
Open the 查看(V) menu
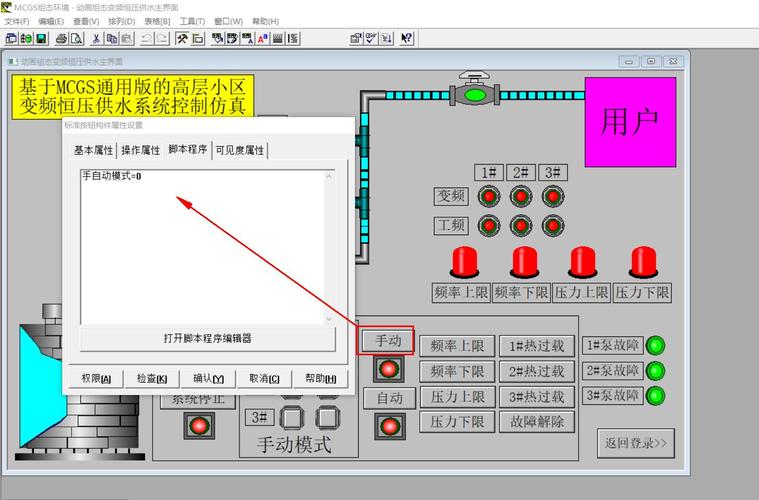[86, 21]
